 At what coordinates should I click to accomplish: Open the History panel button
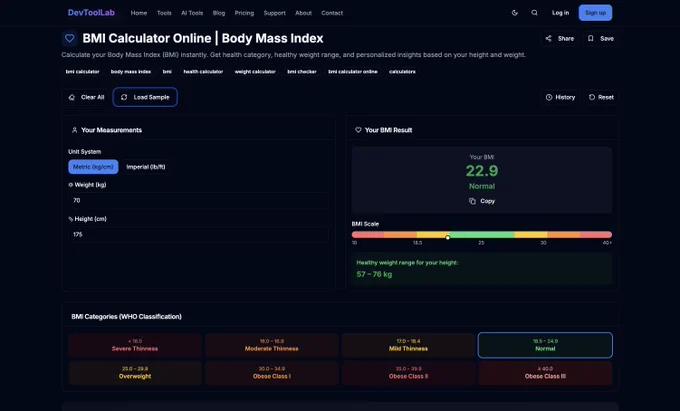[x=560, y=97]
